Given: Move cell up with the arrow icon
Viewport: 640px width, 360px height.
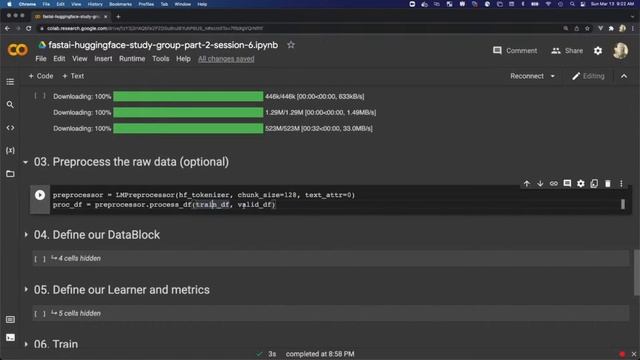Looking at the screenshot, I should click(527, 184).
